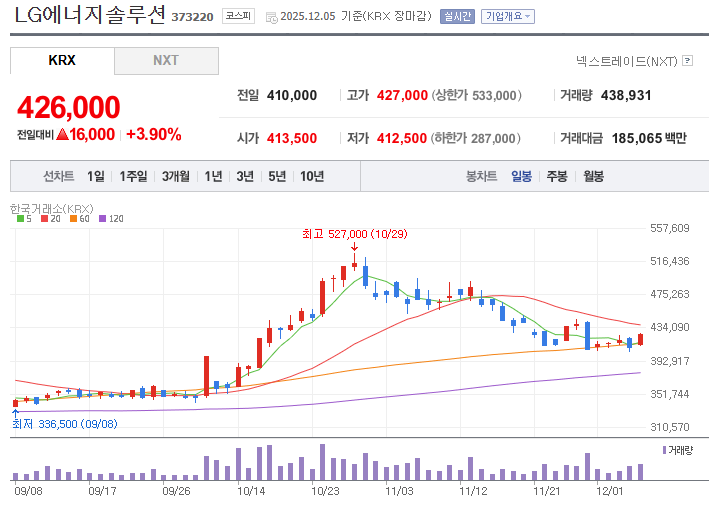The height and width of the screenshot is (506, 709).
Task: Click the 최고 527,000 (10/29) annotation
Action: pos(355,234)
